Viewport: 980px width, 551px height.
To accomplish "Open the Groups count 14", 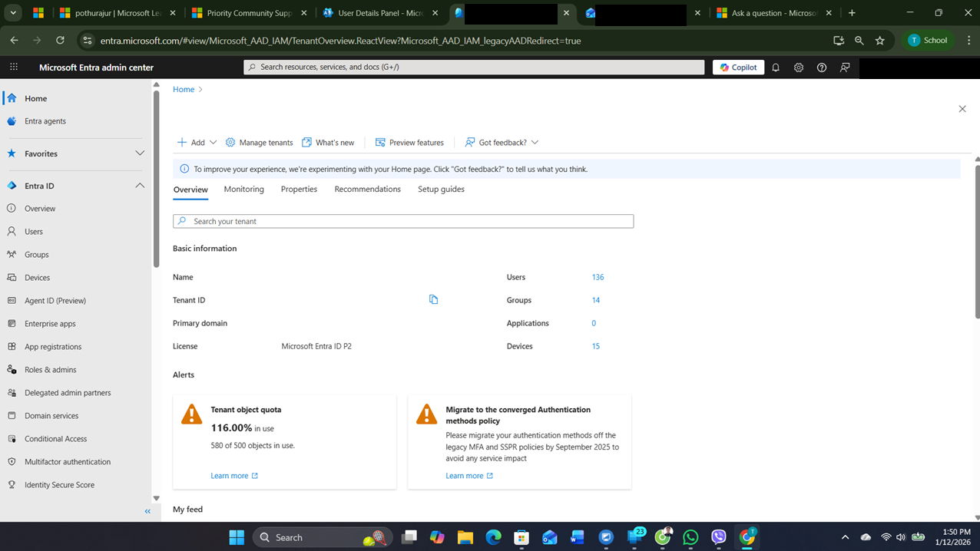I will click(x=596, y=300).
